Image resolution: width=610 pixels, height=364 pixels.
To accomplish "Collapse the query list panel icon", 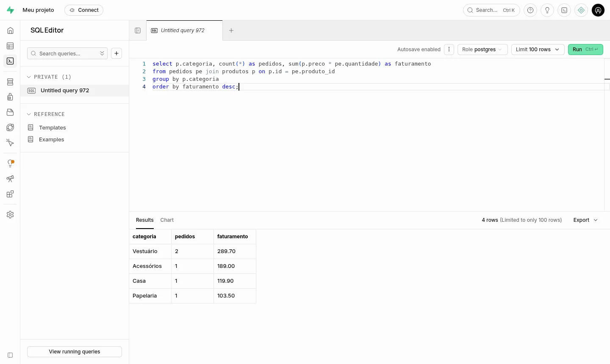I will coord(138,30).
